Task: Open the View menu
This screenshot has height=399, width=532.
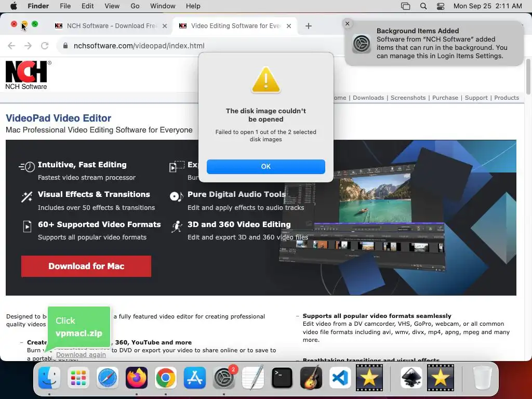Action: pos(112,6)
